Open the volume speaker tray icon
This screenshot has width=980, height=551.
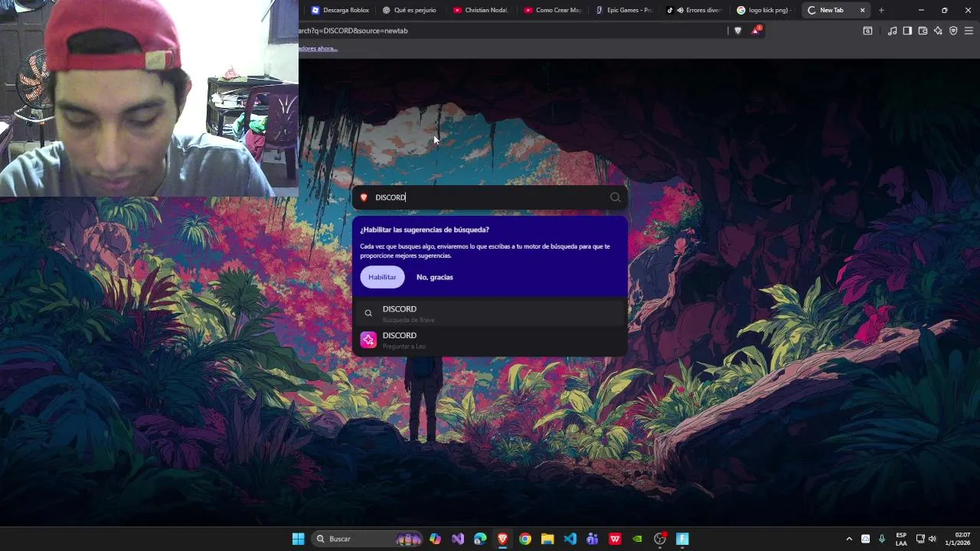point(932,539)
